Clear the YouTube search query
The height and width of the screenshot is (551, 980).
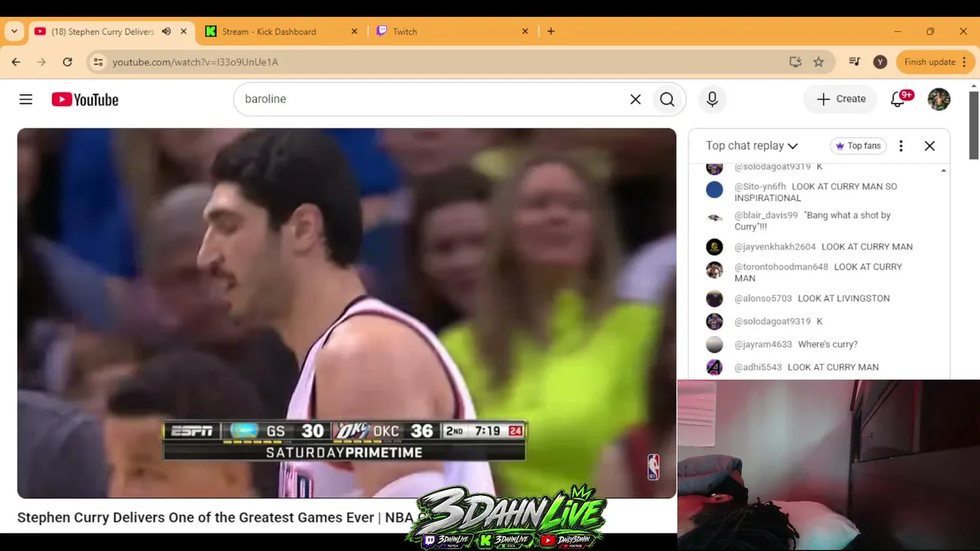635,99
